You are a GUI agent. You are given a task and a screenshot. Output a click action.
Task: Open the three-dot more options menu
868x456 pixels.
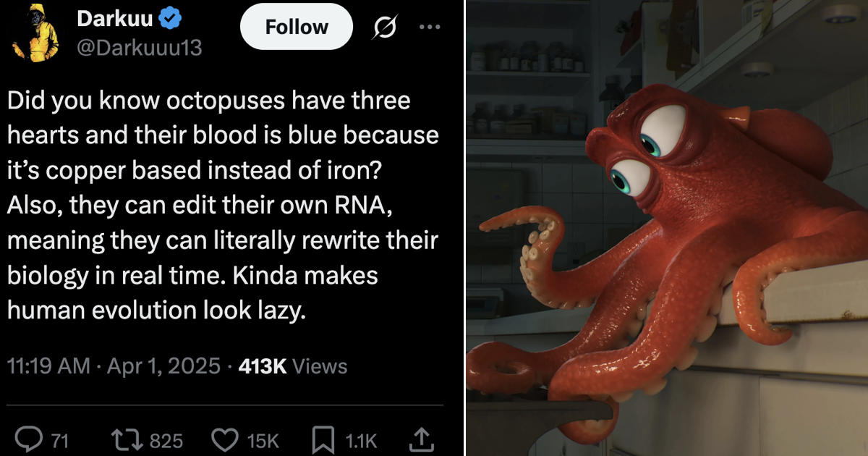[x=430, y=26]
